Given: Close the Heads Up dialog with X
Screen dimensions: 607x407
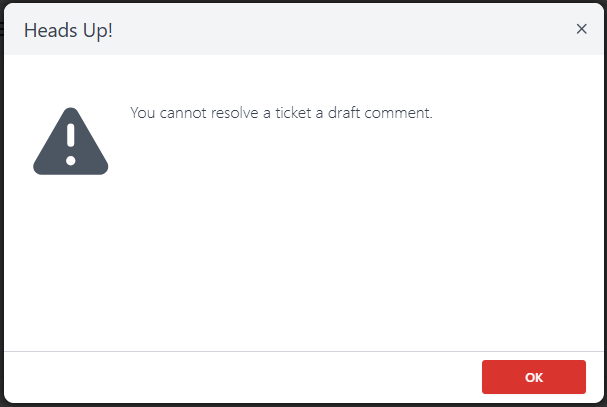Looking at the screenshot, I should pos(581,29).
